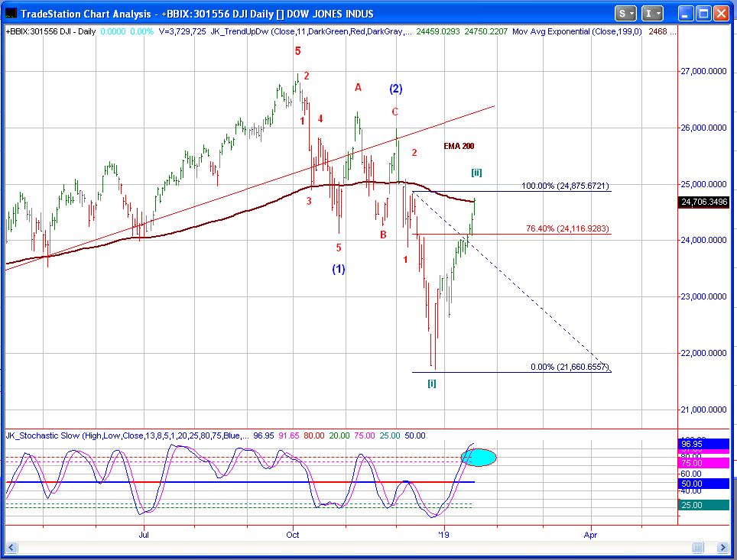The width and height of the screenshot is (737, 560).
Task: Click the 23,000.0000 price axis label
Action: (703, 296)
